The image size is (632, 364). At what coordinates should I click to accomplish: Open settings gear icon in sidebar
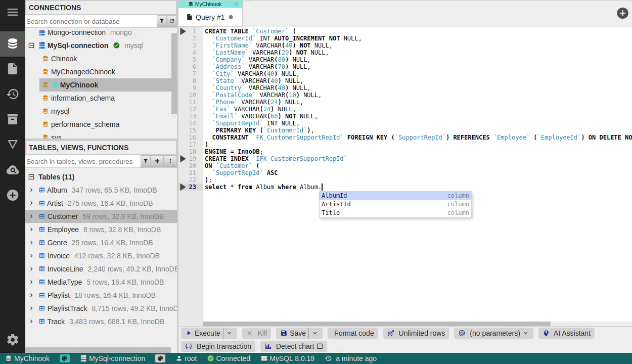point(13,340)
